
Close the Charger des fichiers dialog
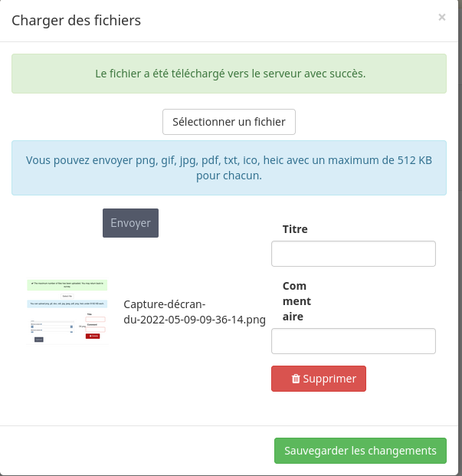[441, 17]
